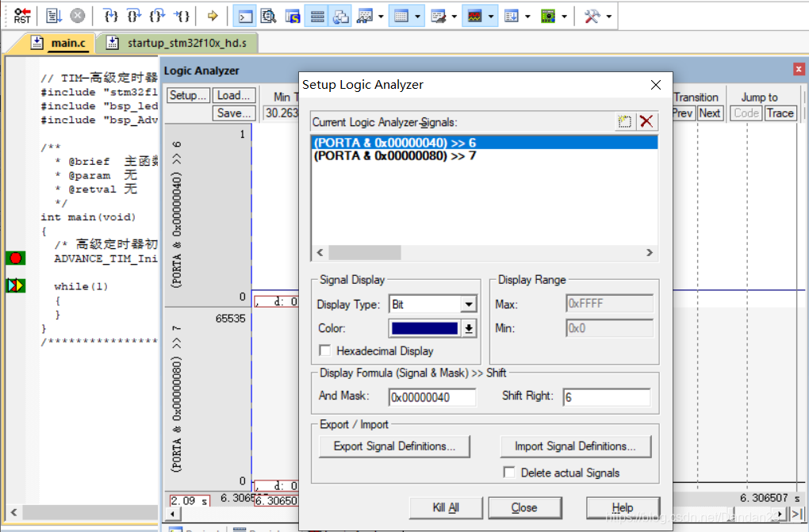Image resolution: width=809 pixels, height=532 pixels.
Task: Click the System Viewer Windows icon
Action: [548, 17]
